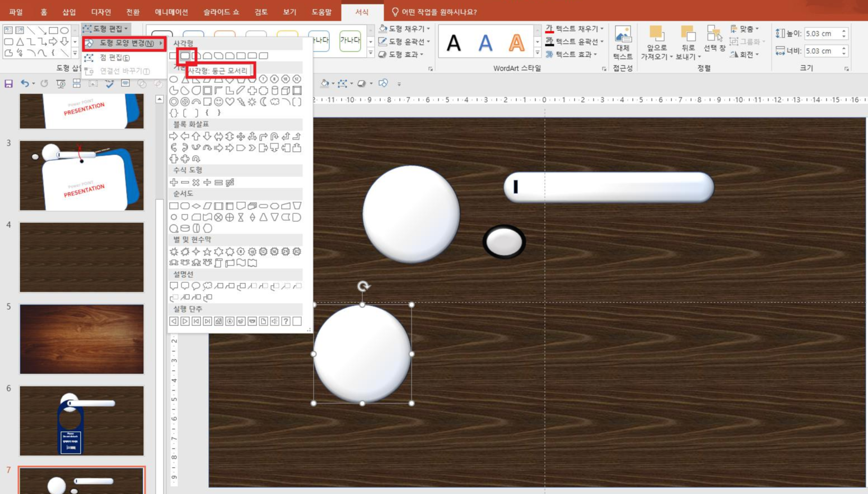Select the small oval with black outline
This screenshot has width=868, height=494.
[x=504, y=241]
